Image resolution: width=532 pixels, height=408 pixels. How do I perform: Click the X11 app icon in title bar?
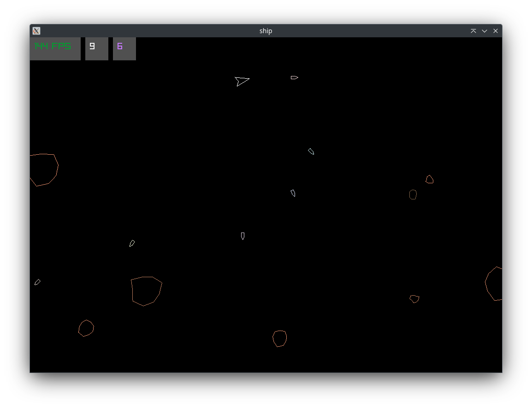tap(36, 31)
